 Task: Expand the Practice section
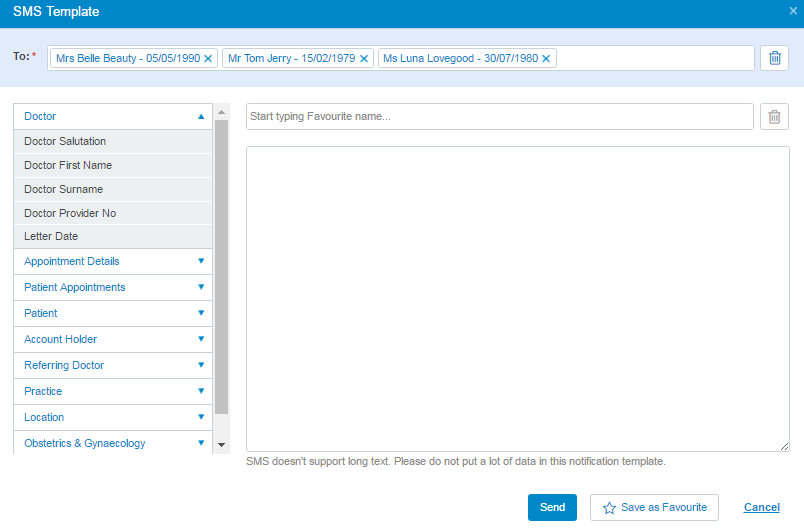(x=113, y=391)
